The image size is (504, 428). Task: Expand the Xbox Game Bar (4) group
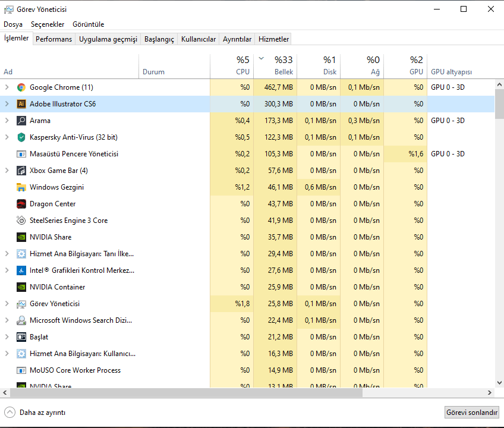point(7,171)
